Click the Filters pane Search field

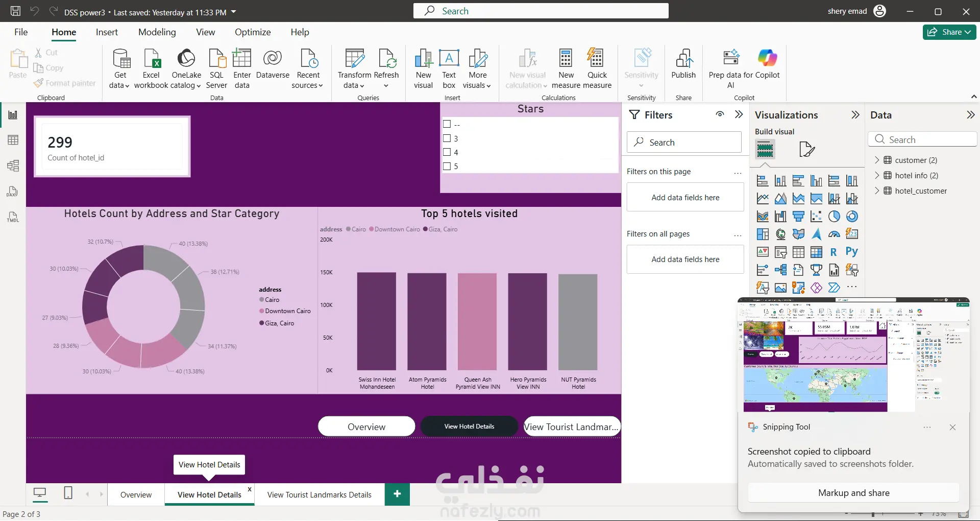click(684, 142)
